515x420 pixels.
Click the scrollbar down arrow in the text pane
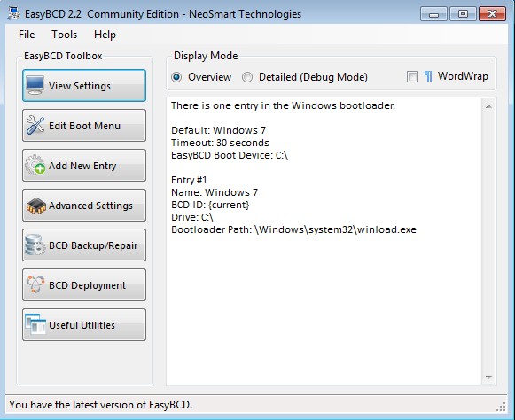coord(488,377)
